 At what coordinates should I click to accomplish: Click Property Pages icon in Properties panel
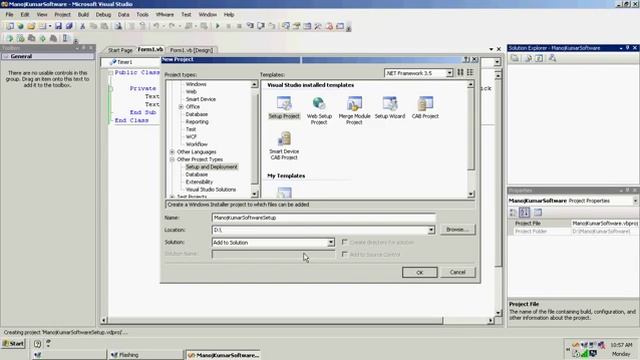click(538, 212)
